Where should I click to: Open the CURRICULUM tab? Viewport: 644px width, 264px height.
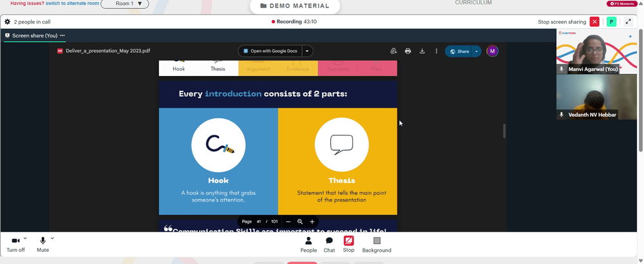tap(473, 3)
